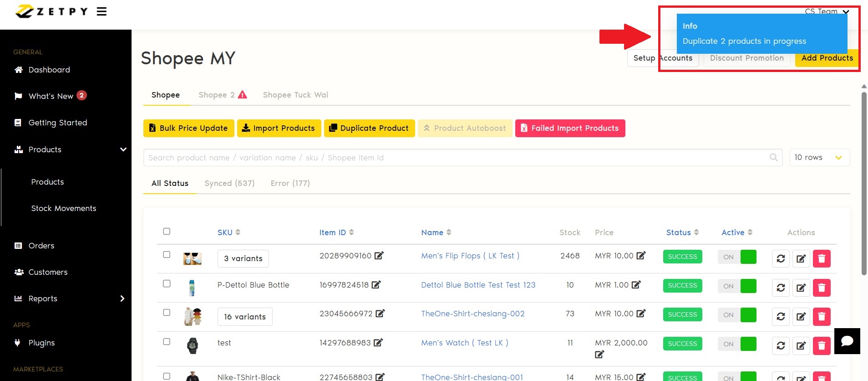Open Failed Import Products
The height and width of the screenshot is (381, 868).
(569, 129)
